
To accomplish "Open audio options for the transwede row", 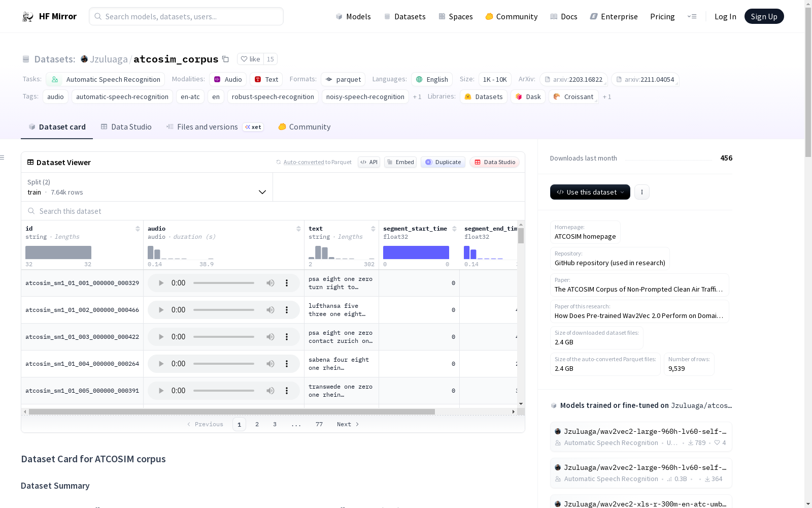I will point(287,391).
